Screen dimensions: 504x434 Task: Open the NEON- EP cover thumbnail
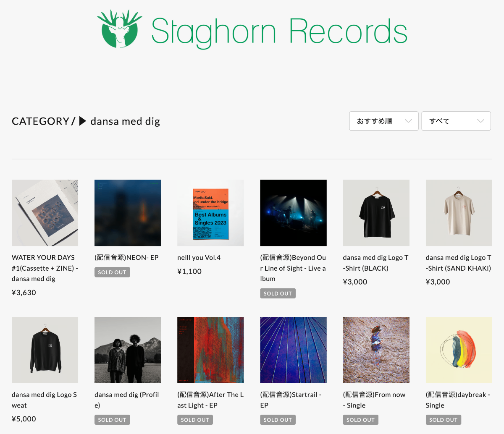click(x=128, y=213)
